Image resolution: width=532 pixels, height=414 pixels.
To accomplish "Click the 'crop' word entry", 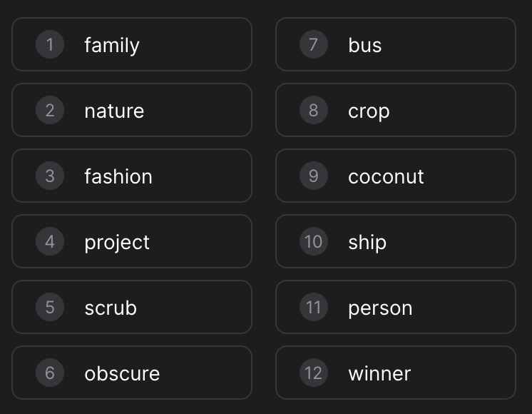I will [396, 110].
